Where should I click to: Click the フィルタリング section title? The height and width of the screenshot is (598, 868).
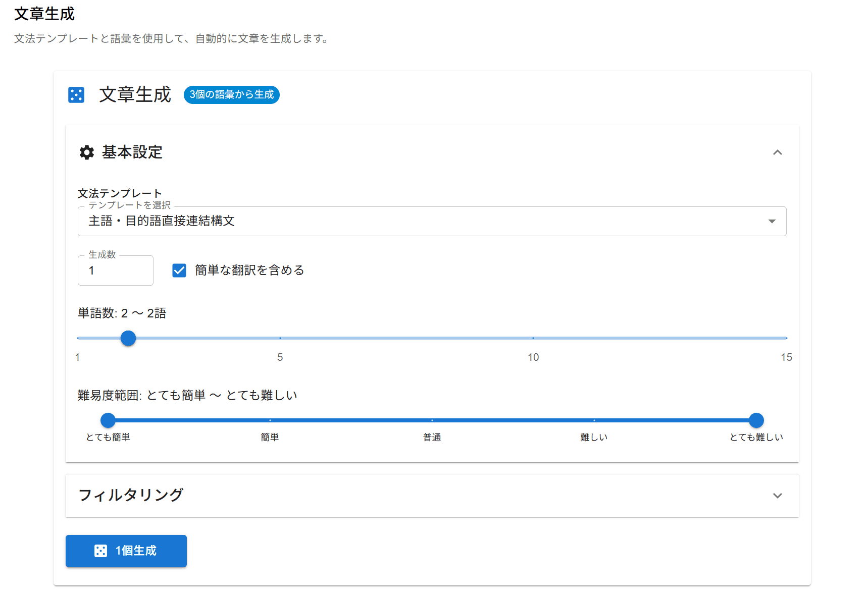pyautogui.click(x=131, y=495)
